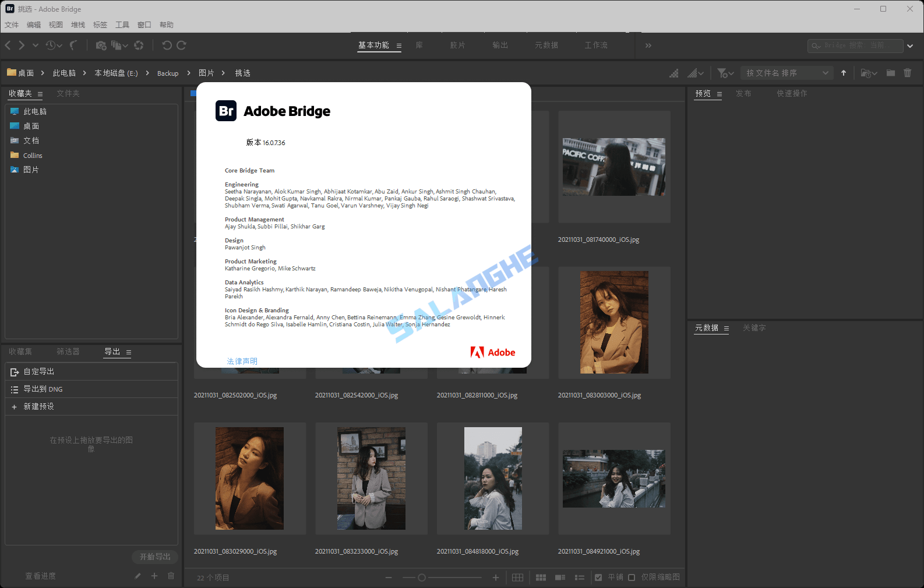
Task: Click the get photos from camera icon
Action: tap(101, 45)
